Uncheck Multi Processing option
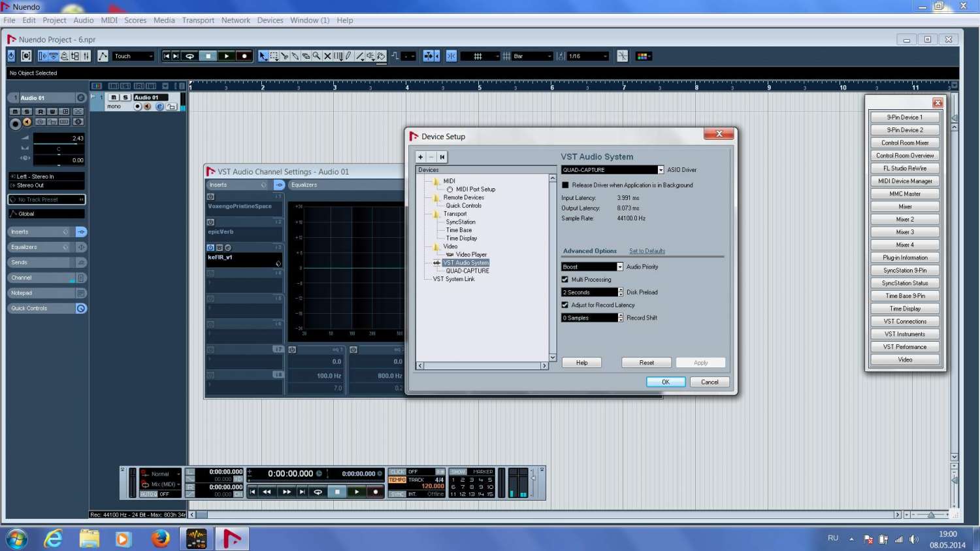Viewport: 980px width, 551px height. pos(565,280)
